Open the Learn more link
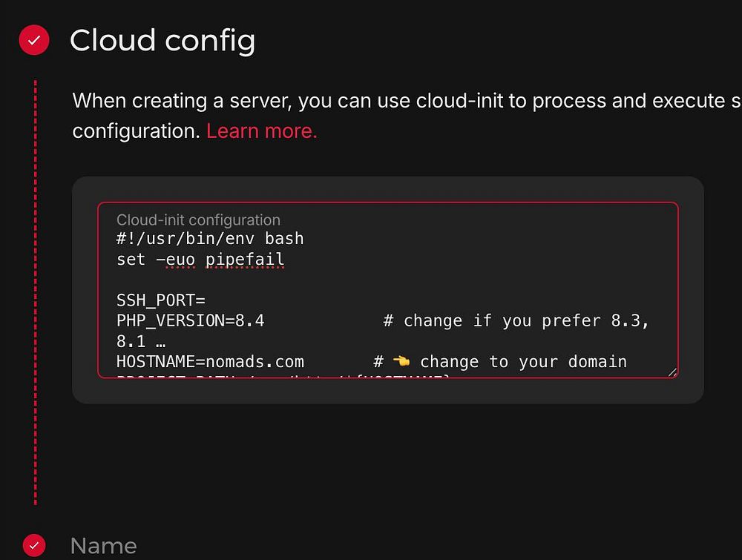The image size is (742, 560). coord(261,131)
